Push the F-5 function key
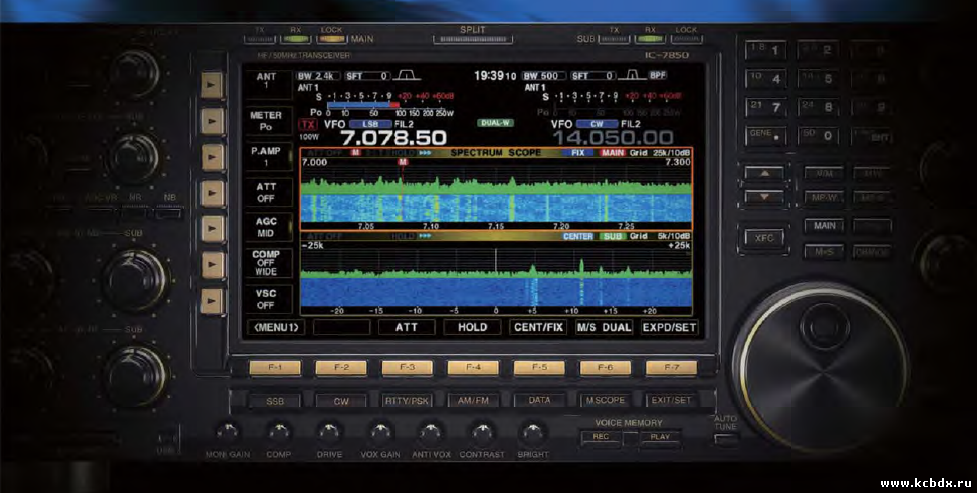The height and width of the screenshot is (493, 977). [x=539, y=368]
